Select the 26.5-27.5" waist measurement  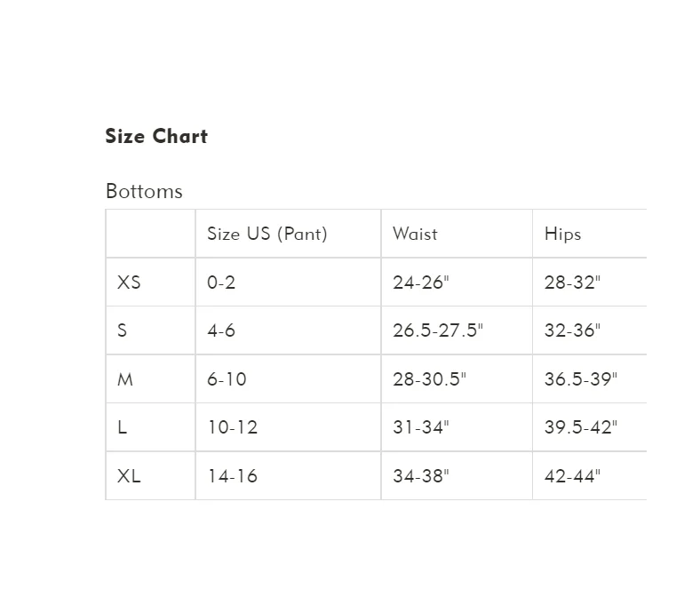[x=438, y=330]
